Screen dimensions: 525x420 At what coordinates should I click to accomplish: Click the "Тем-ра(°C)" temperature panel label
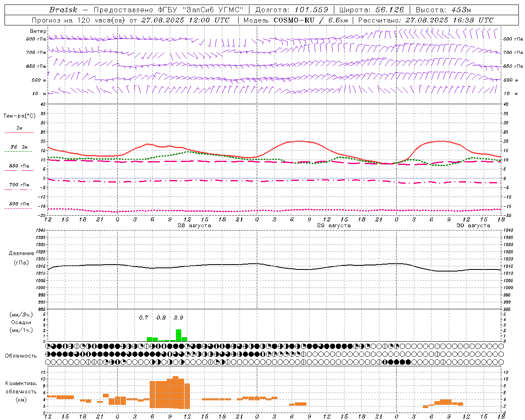click(19, 116)
